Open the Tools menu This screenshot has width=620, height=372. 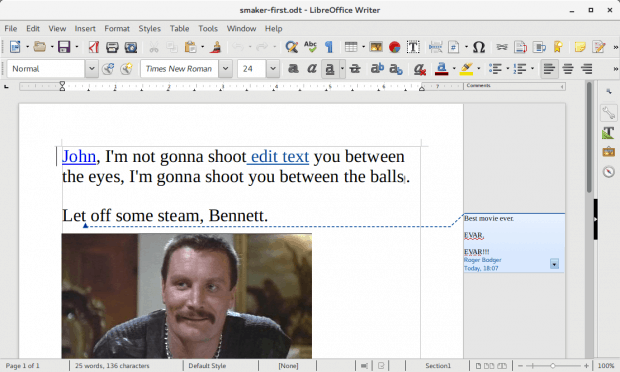(x=208, y=28)
